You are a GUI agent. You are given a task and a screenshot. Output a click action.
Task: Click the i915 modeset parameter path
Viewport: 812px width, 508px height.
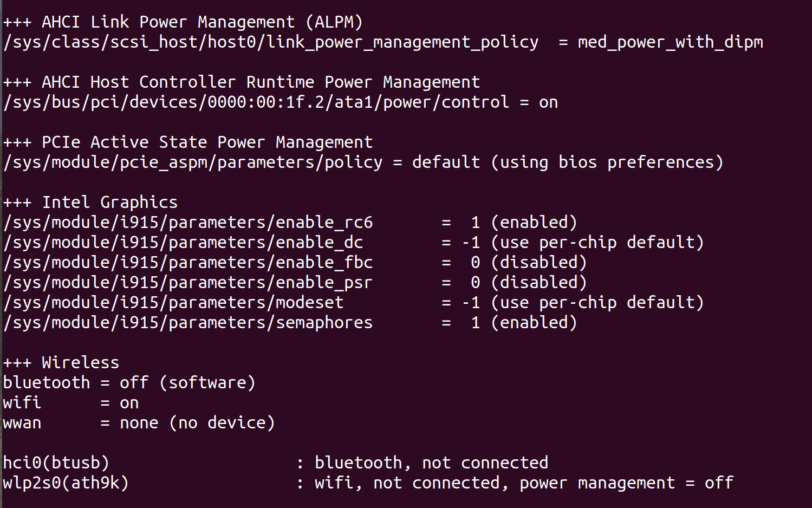pyautogui.click(x=173, y=303)
